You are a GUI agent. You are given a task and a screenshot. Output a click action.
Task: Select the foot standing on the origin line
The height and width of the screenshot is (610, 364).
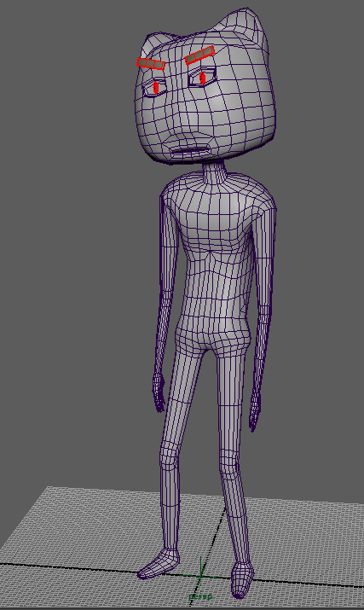coord(242,579)
